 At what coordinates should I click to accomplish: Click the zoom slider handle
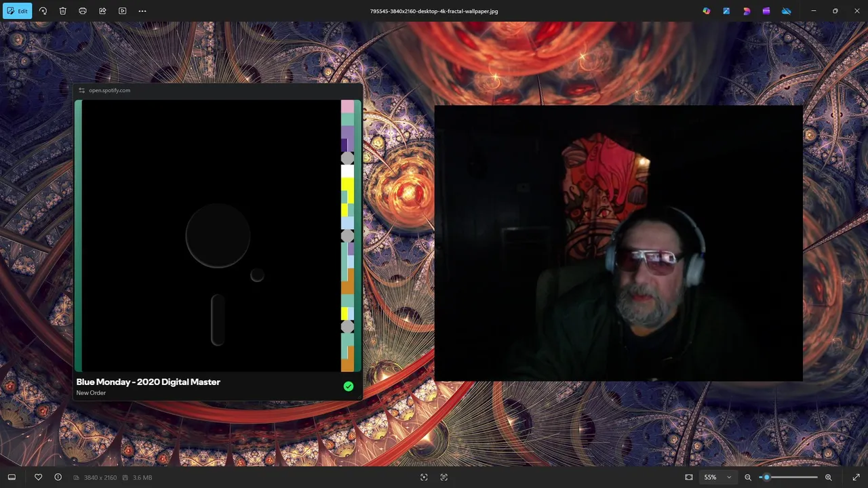tap(766, 477)
